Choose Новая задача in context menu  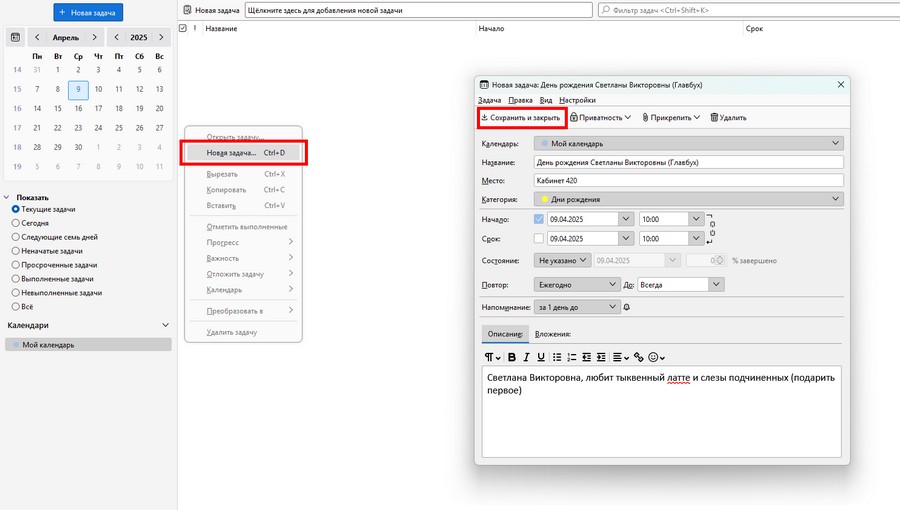click(244, 153)
